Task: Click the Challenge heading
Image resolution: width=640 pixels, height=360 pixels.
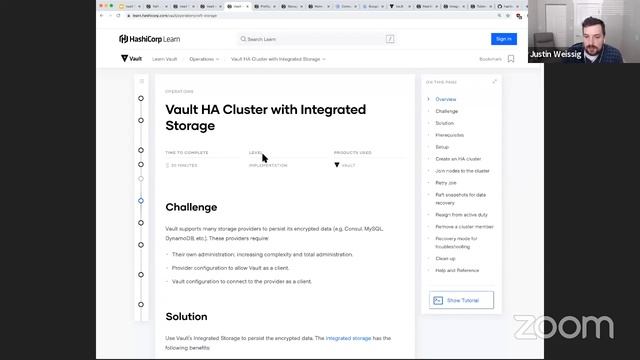Action: tap(191, 207)
